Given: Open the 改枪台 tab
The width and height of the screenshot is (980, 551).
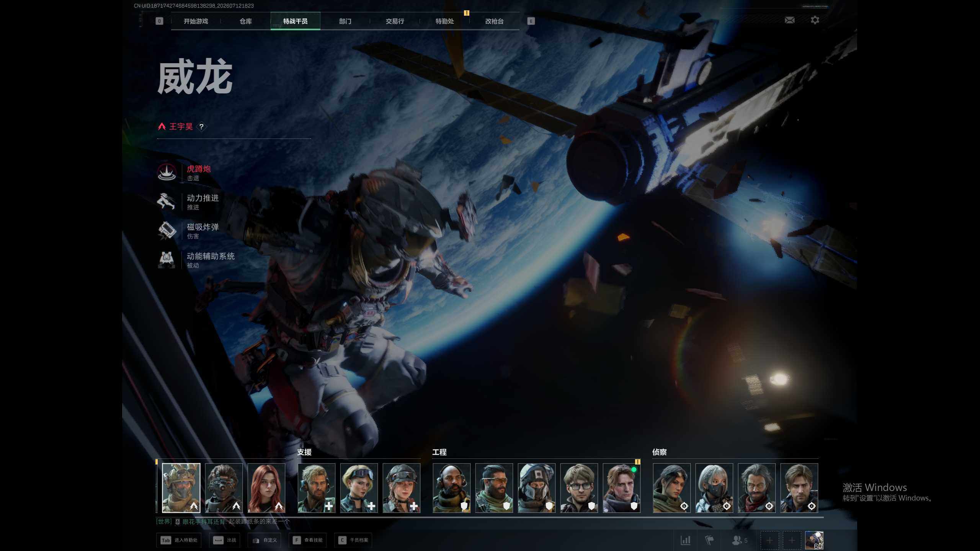Looking at the screenshot, I should click(x=495, y=21).
